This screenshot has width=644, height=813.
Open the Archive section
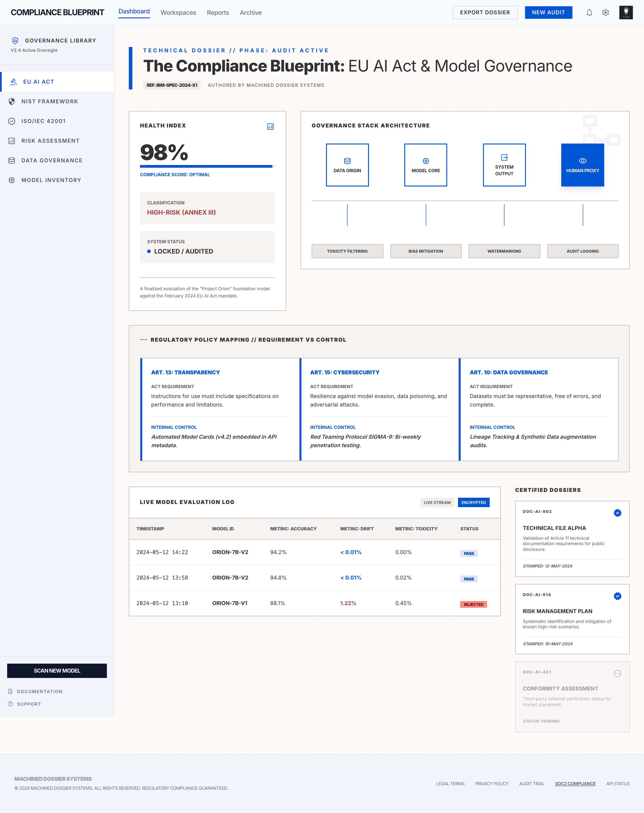(x=250, y=13)
